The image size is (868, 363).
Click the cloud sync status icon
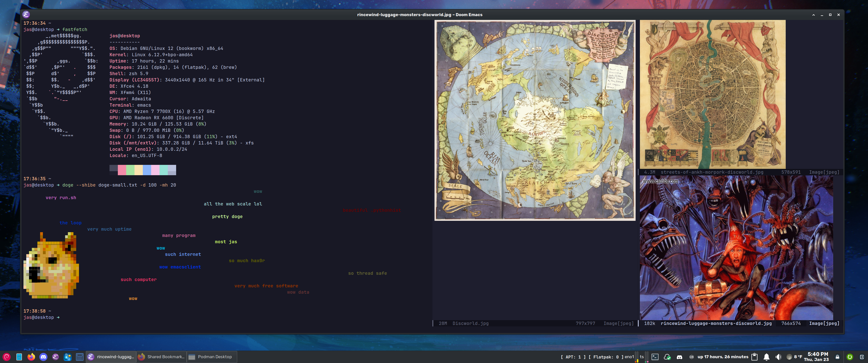click(x=667, y=357)
